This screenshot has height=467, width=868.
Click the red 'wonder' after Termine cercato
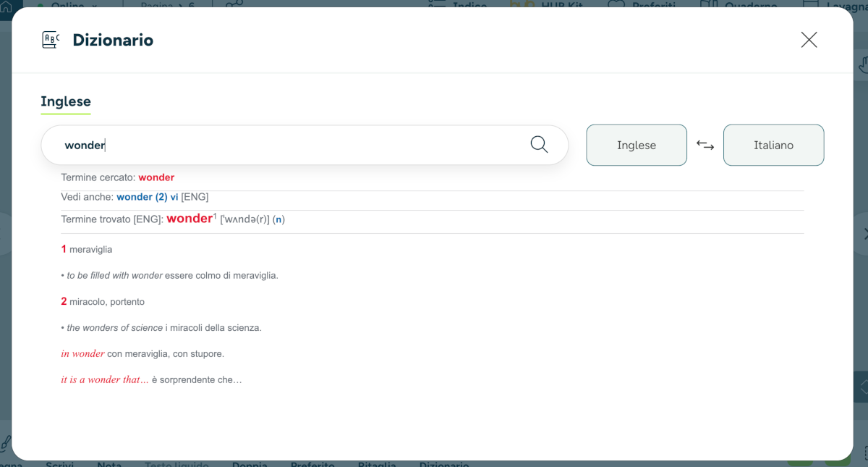point(156,177)
